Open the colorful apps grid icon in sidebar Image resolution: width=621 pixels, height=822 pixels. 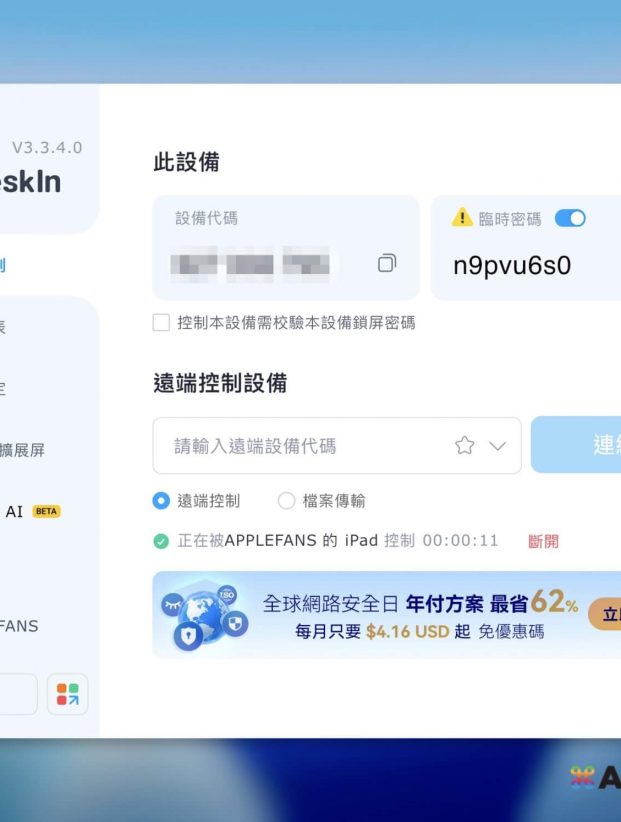tap(68, 694)
